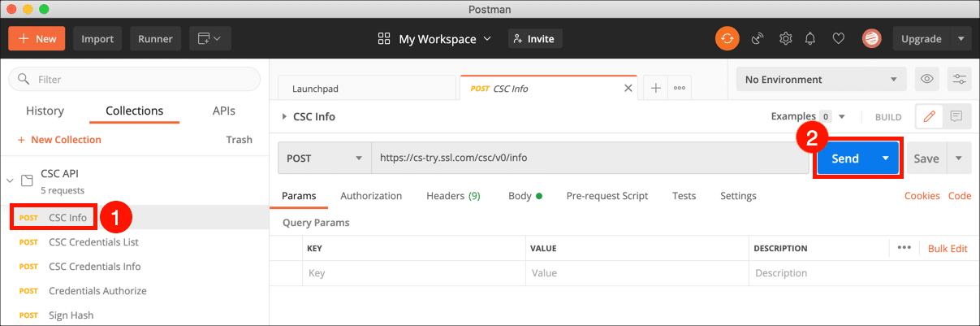Viewport: 980px width, 326px height.
Task: Open the No Environment dropdown
Action: (x=821, y=80)
